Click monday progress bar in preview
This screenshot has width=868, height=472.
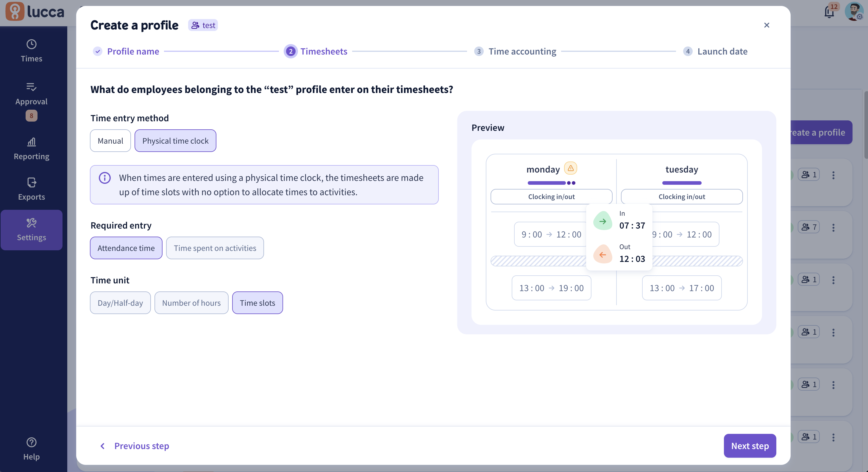(x=551, y=183)
